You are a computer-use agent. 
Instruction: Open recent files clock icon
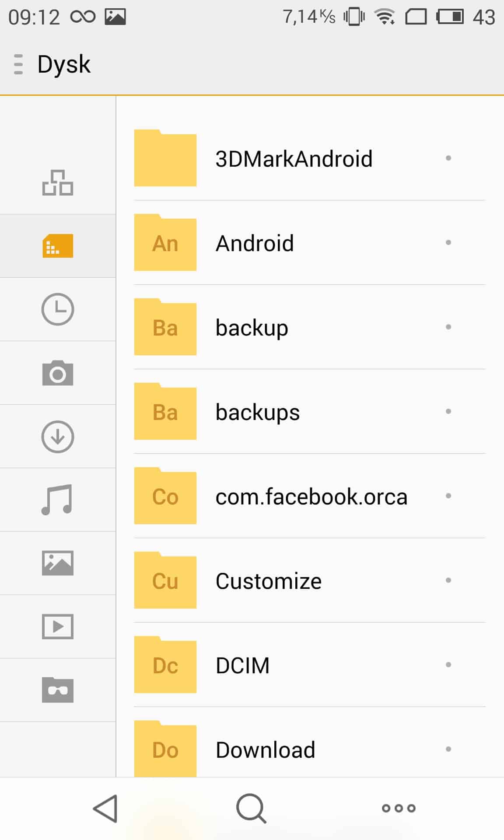click(58, 309)
